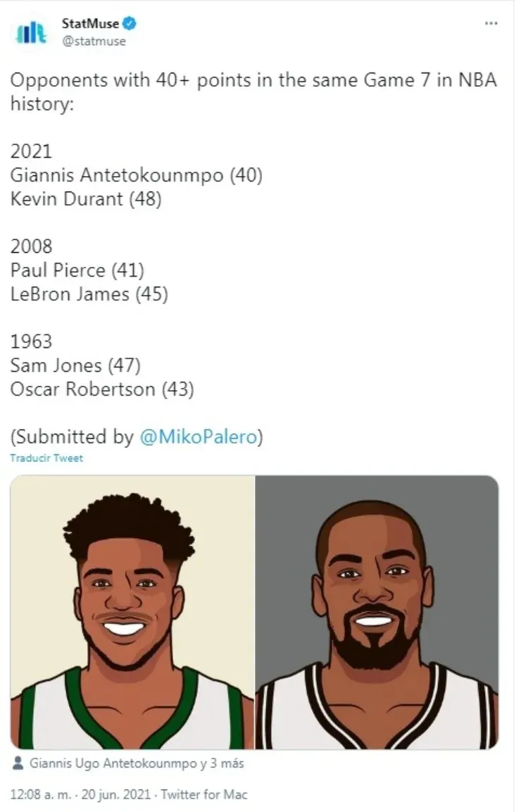The height and width of the screenshot is (812, 521).
Task: Click the "Giannis Antetokounmpo (40)" text line
Action: coord(136,175)
